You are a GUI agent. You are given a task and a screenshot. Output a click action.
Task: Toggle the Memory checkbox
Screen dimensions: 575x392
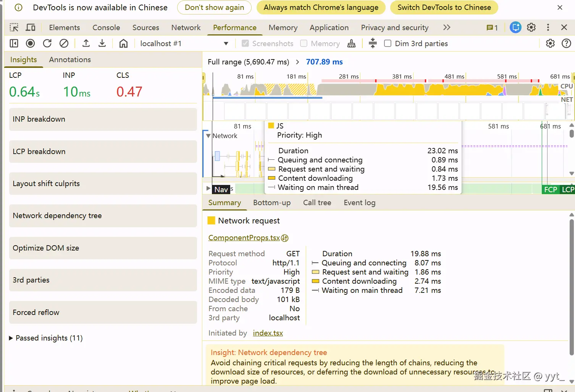point(304,43)
